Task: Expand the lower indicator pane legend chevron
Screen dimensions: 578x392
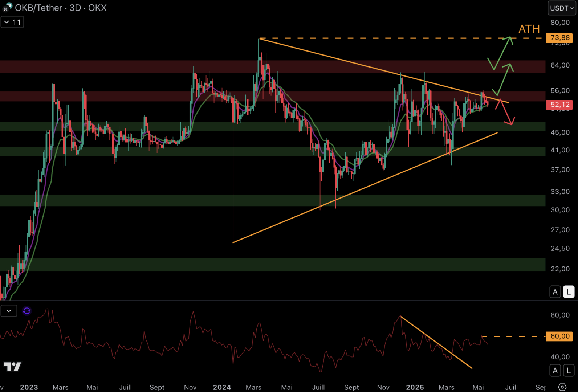Action: (9, 311)
